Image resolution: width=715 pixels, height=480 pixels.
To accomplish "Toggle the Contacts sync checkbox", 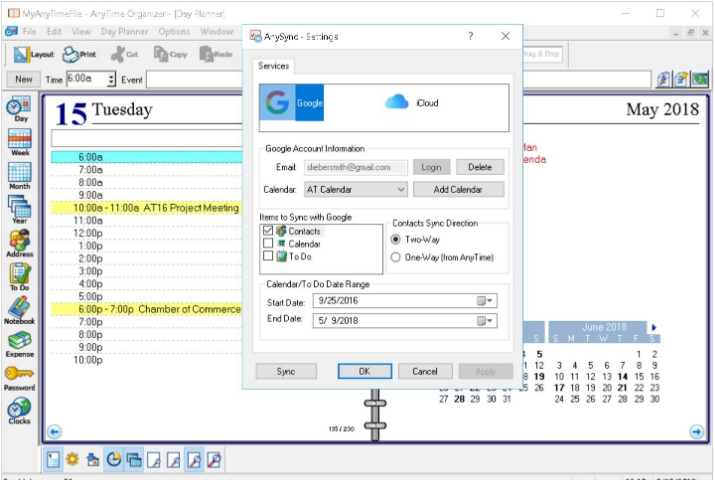I will (268, 231).
